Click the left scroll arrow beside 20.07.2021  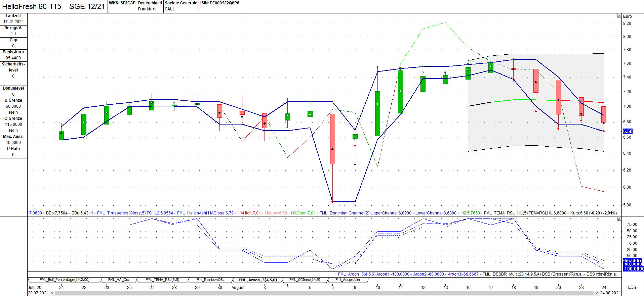click(x=52, y=293)
